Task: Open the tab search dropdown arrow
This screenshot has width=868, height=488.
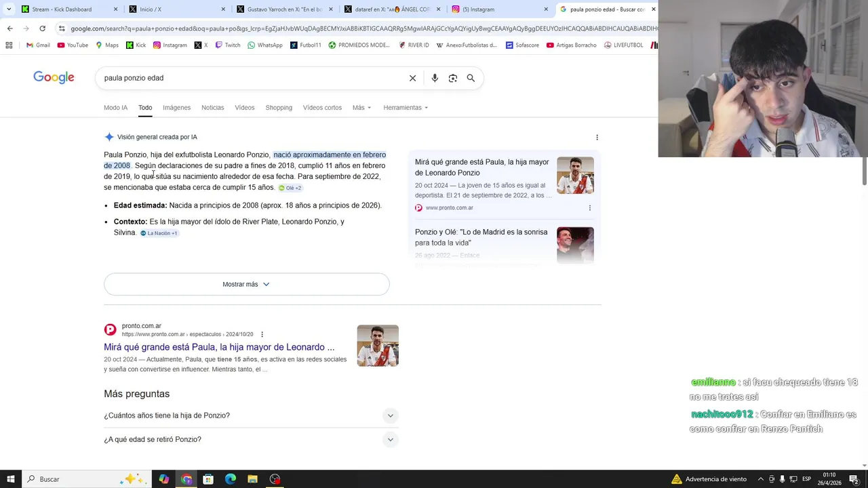Action: 9,9
